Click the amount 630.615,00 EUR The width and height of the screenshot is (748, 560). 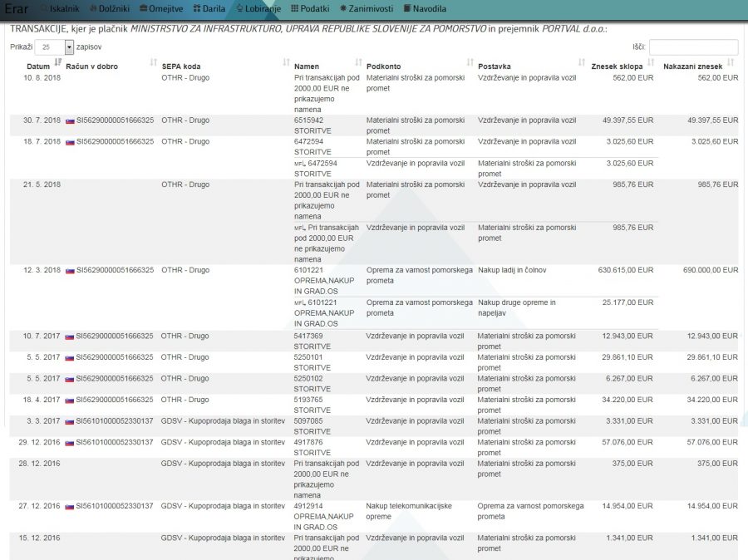[626, 270]
